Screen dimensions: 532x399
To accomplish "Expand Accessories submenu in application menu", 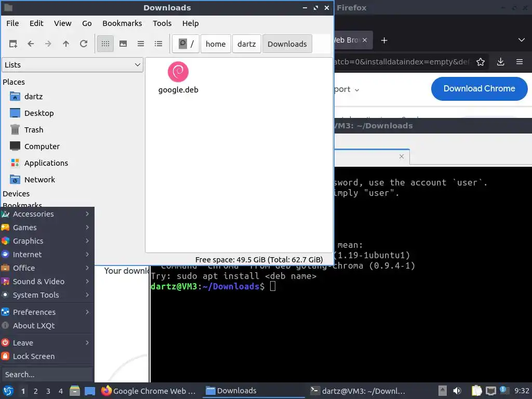I will click(x=47, y=214).
